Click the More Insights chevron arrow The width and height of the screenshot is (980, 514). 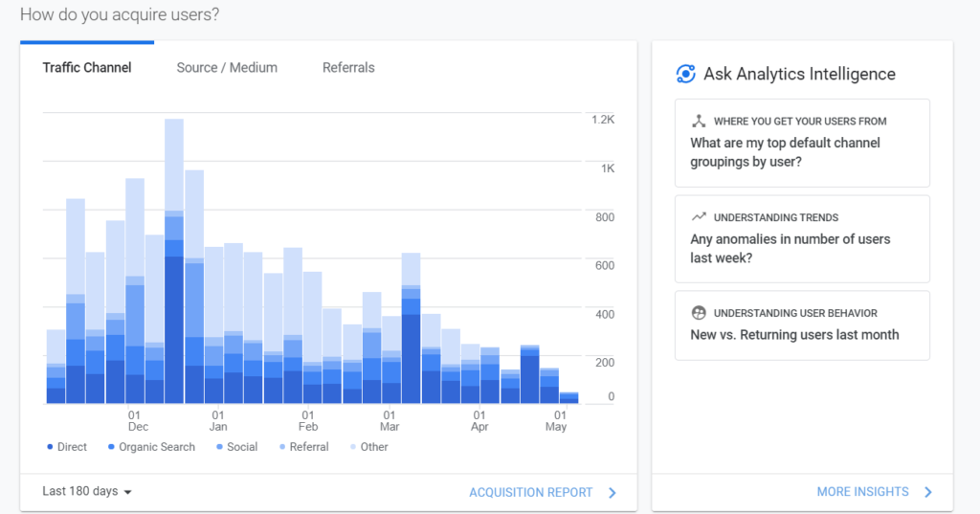[x=927, y=492]
